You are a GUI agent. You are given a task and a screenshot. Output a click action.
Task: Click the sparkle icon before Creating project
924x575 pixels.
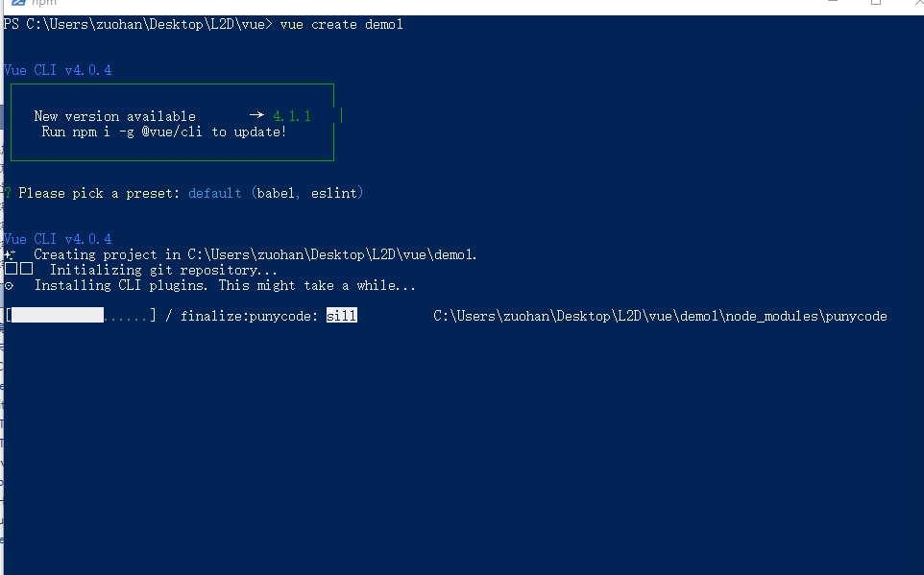coord(9,254)
